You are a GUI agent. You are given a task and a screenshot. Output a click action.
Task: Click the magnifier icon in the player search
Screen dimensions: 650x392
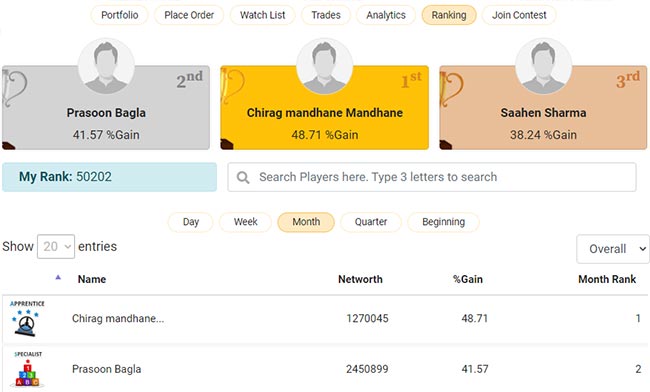click(243, 177)
